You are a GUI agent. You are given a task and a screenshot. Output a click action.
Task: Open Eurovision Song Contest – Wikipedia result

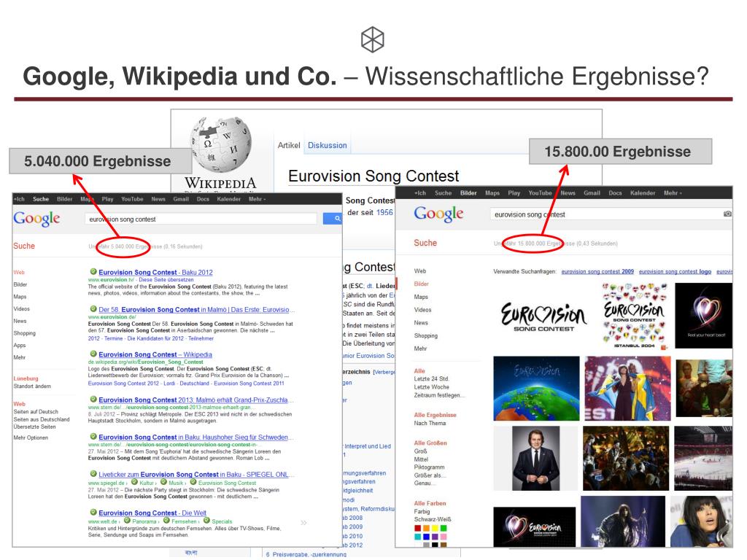click(x=155, y=355)
